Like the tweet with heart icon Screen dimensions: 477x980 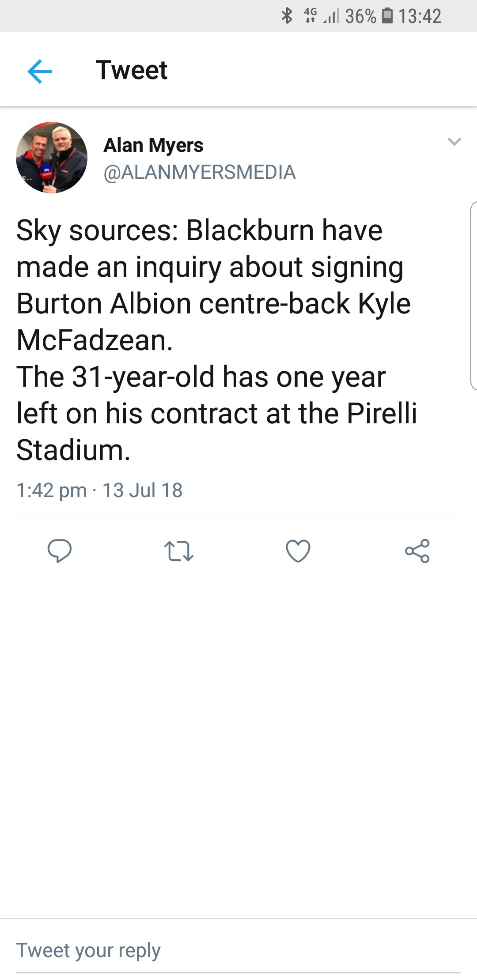pyautogui.click(x=298, y=551)
